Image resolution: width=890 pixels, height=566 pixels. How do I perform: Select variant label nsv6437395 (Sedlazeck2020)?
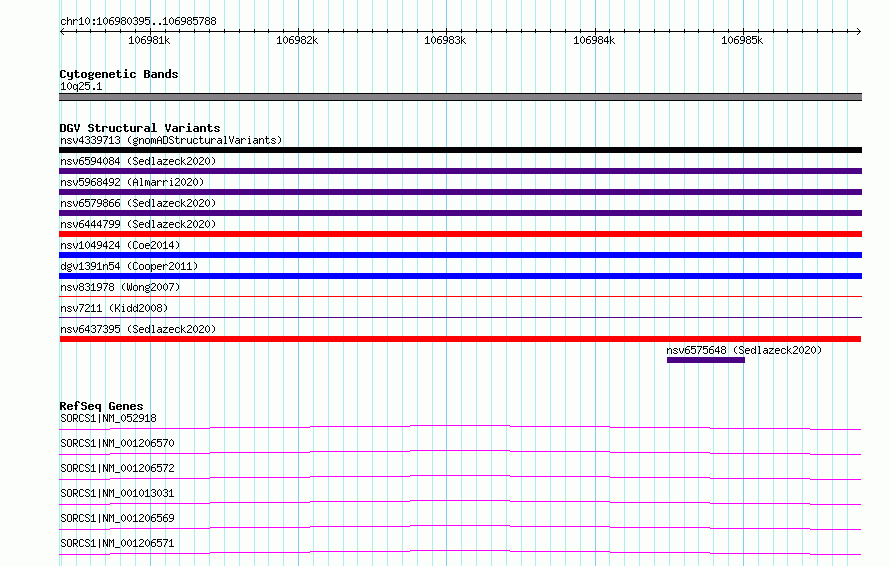point(138,329)
